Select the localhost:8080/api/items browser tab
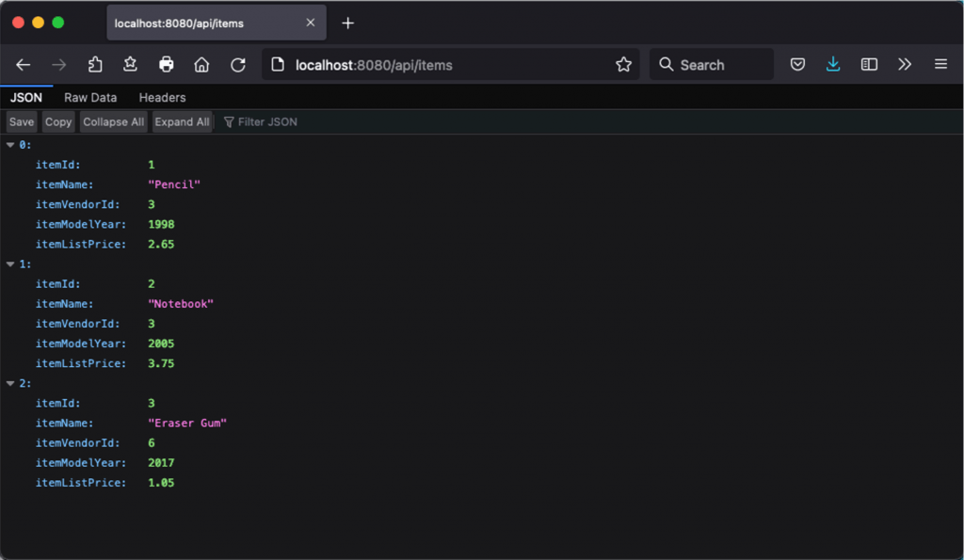 tap(216, 24)
